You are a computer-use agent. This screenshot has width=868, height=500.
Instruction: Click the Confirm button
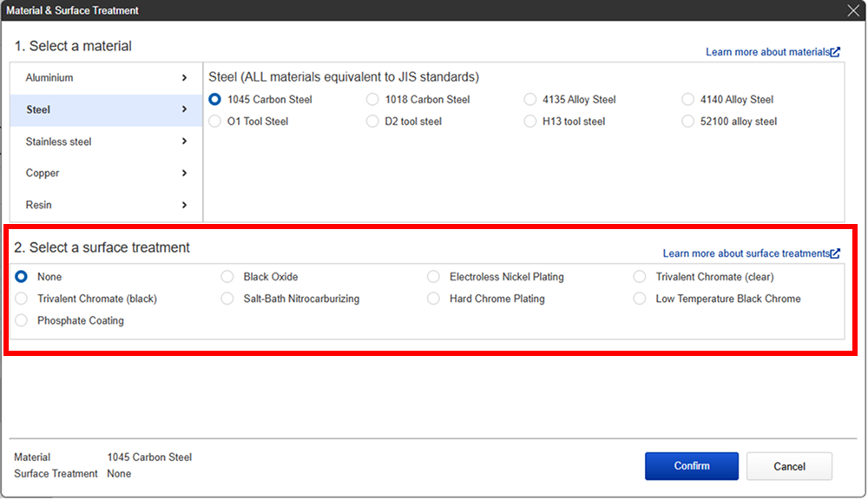(692, 466)
